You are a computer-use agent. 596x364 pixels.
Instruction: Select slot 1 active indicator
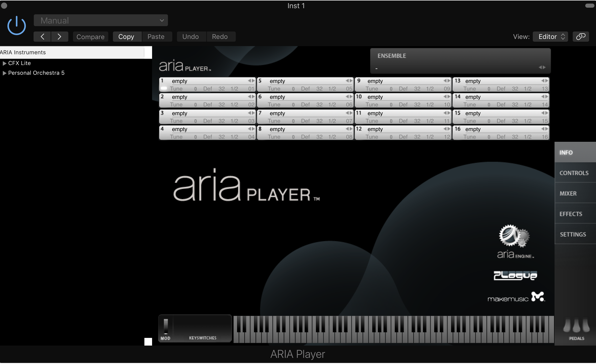(x=164, y=89)
